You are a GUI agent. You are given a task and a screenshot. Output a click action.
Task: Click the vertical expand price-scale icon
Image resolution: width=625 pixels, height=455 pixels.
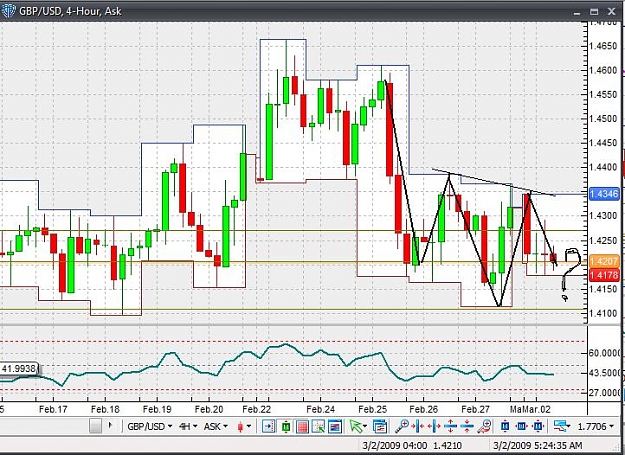pyautogui.click(x=450, y=427)
